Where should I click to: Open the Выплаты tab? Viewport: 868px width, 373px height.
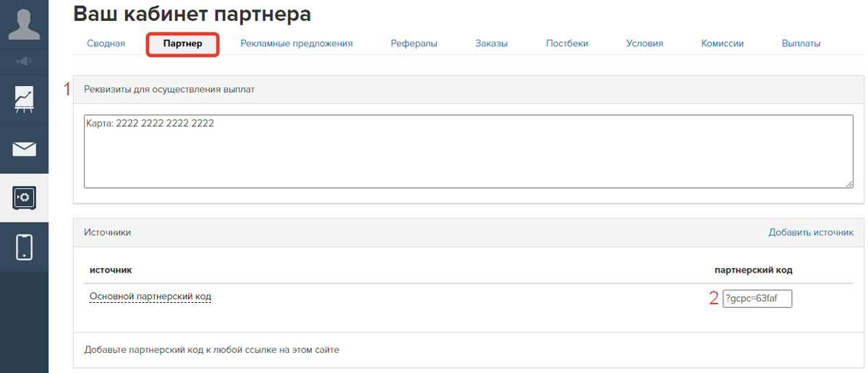pos(801,43)
